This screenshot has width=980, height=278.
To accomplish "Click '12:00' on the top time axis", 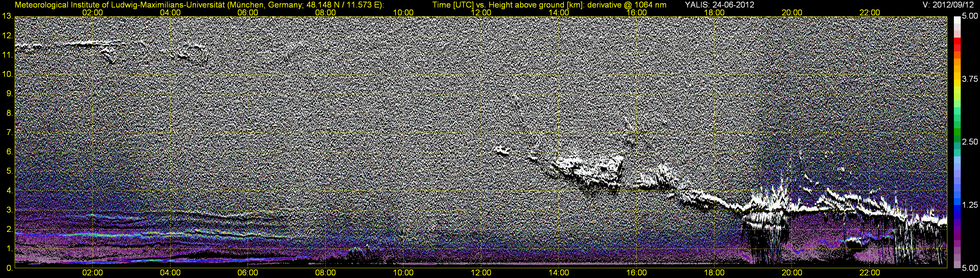I will tap(481, 12).
